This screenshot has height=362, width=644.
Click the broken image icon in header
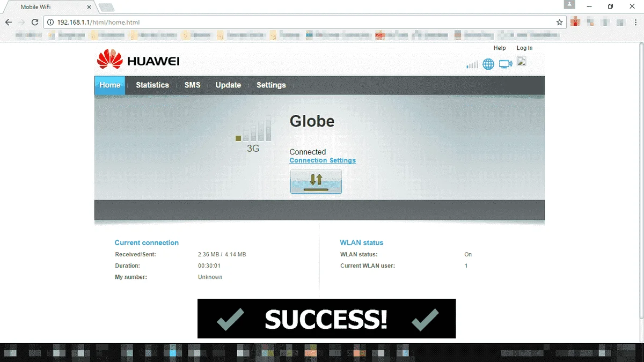pos(522,62)
